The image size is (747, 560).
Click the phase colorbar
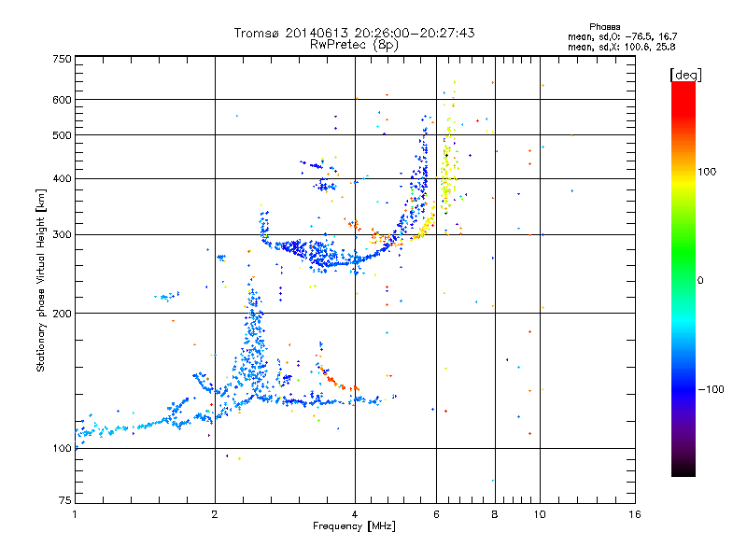(x=684, y=278)
